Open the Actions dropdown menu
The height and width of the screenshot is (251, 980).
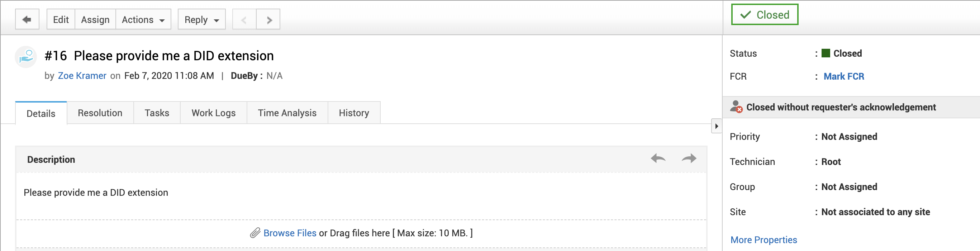tap(143, 20)
